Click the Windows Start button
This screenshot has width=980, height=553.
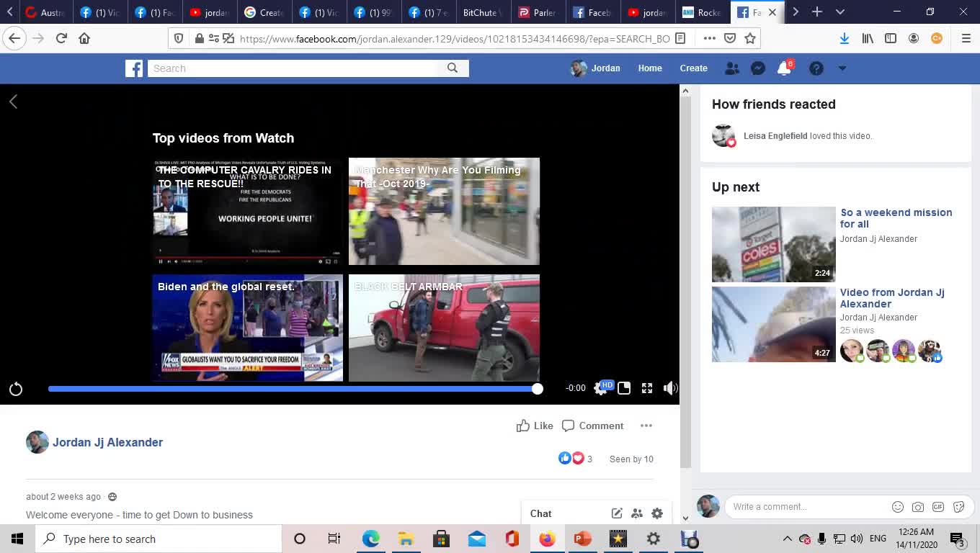pyautogui.click(x=17, y=539)
